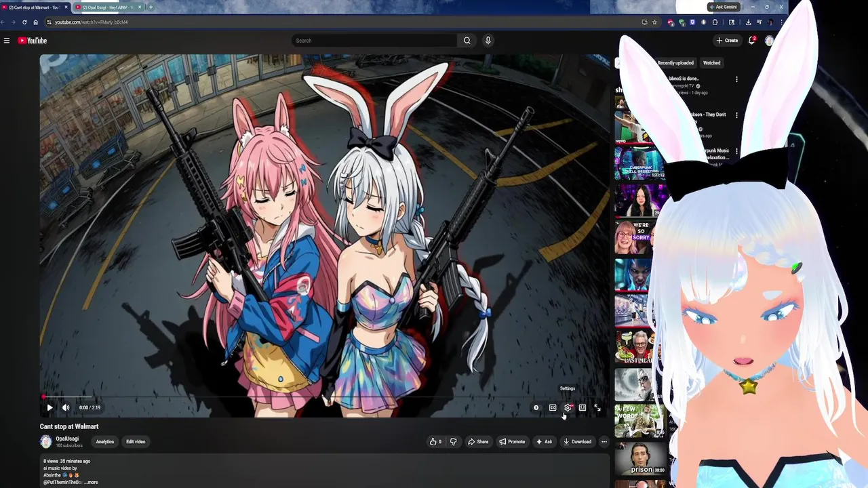
Task: Open the Create upload menu
Action: [x=727, y=41]
